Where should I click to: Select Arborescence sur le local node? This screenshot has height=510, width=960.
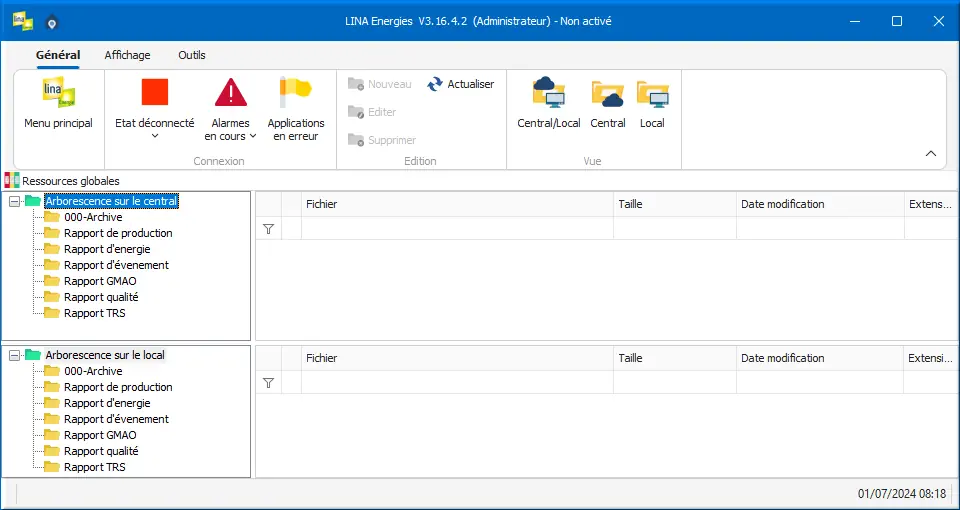coord(105,355)
